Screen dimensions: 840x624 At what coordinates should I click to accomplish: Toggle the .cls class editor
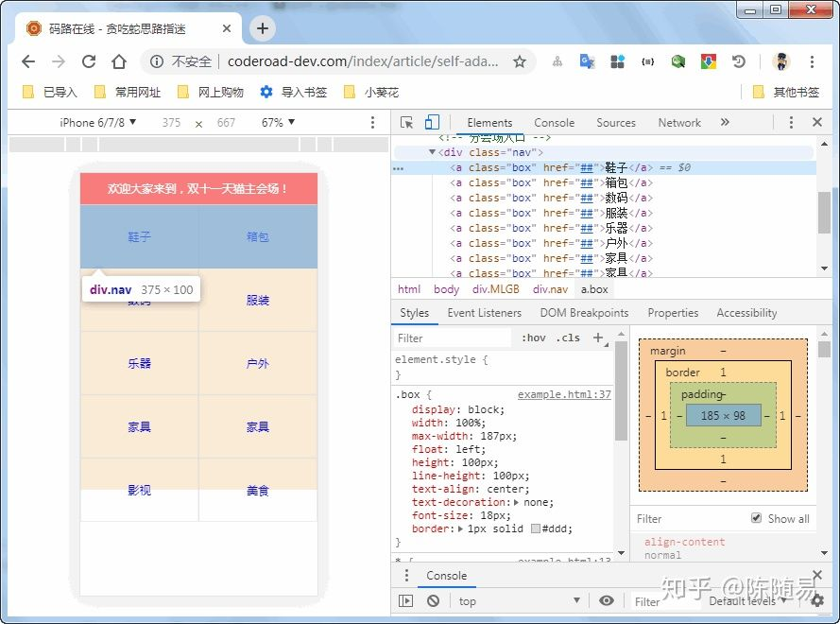[568, 338]
